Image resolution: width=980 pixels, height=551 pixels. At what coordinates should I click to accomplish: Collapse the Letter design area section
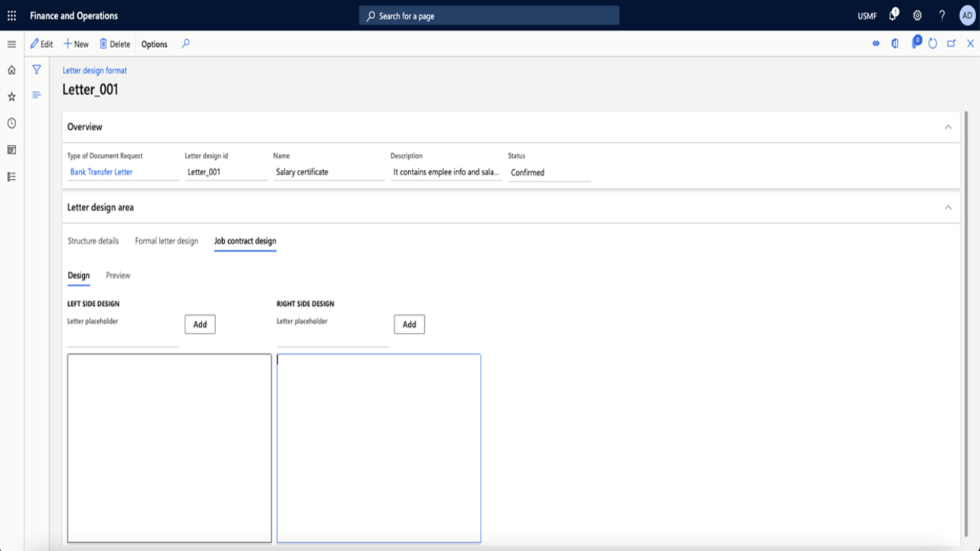(948, 207)
